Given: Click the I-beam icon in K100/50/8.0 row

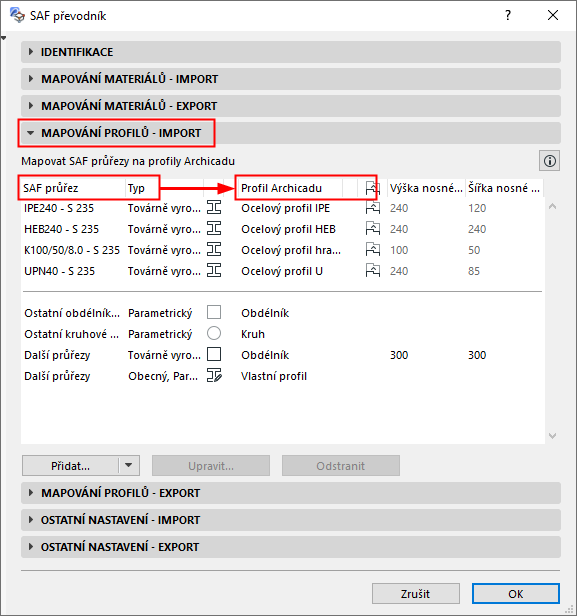Looking at the screenshot, I should coord(214,249).
